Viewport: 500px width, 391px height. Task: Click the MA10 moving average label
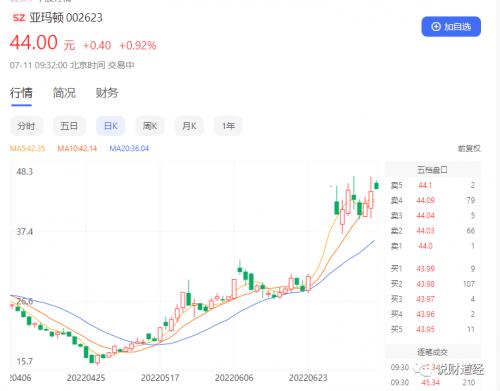coord(77,148)
